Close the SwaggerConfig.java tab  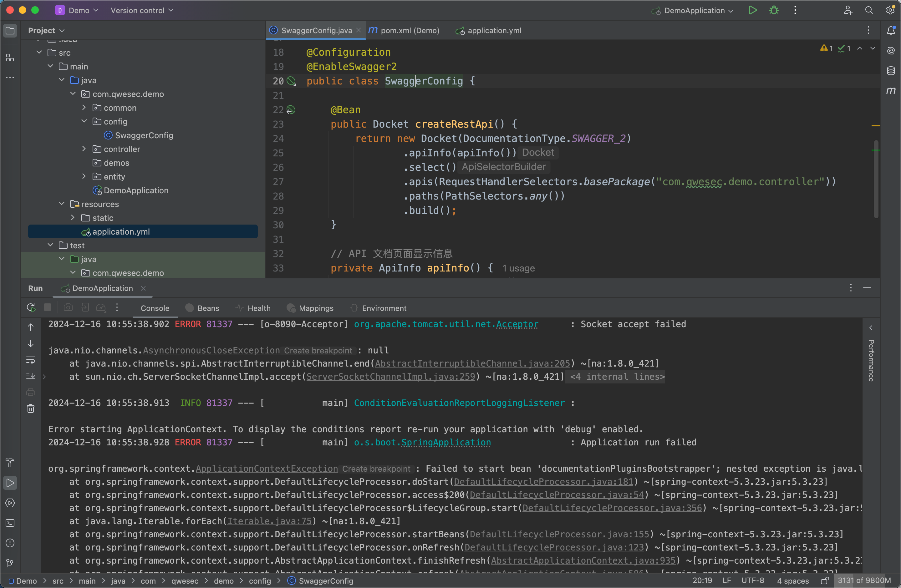click(x=359, y=30)
